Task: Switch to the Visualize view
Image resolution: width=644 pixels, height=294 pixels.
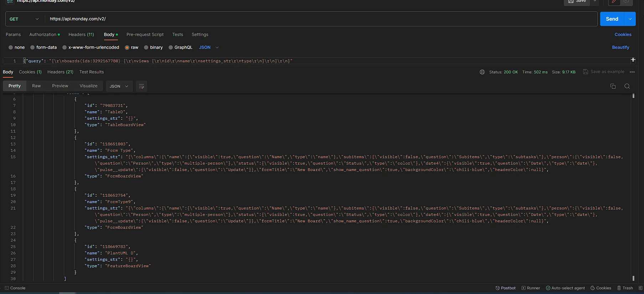Action: pyautogui.click(x=88, y=86)
